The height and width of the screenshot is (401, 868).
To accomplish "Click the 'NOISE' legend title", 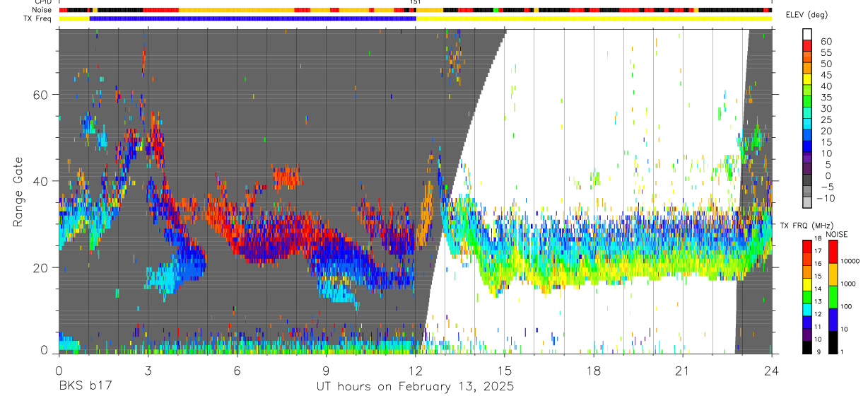I will click(x=838, y=234).
